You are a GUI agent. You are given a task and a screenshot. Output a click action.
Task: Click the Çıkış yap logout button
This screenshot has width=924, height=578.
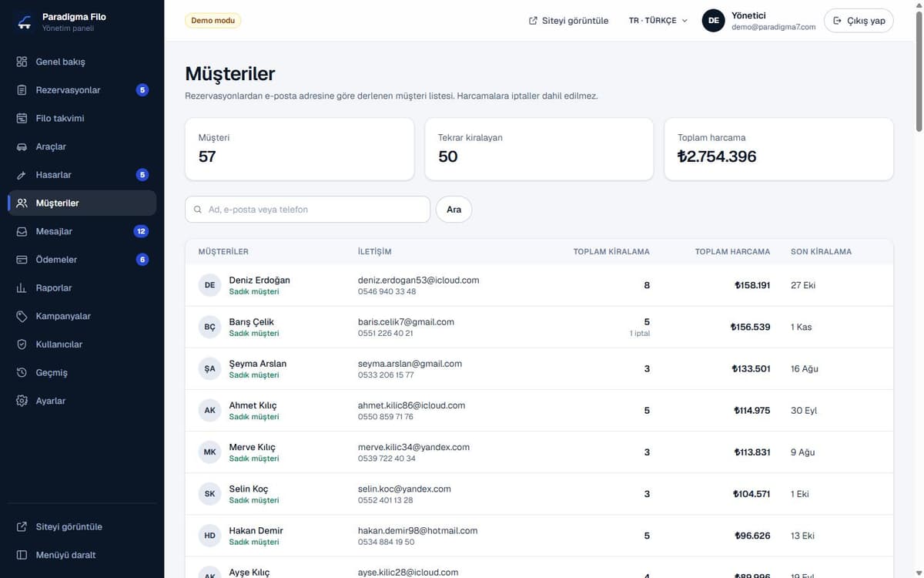point(859,21)
